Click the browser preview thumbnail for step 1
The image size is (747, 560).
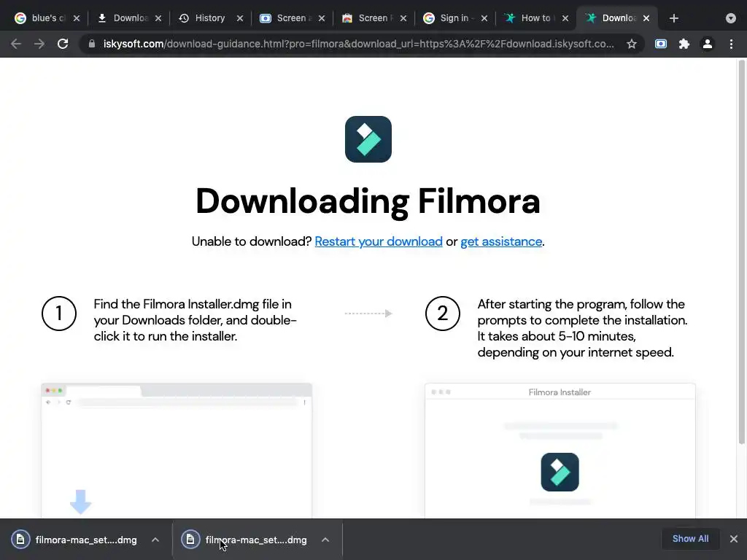pos(177,451)
